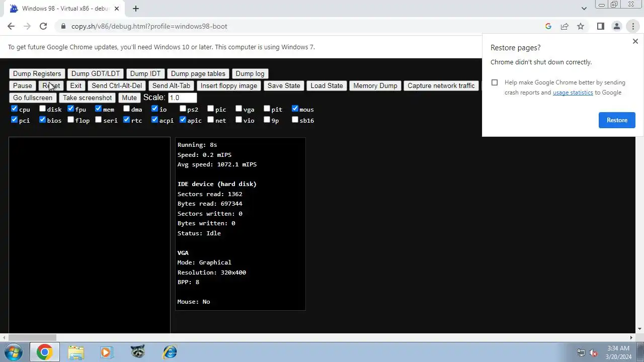The image size is (644, 362).
Task: Click the Scale input field
Action: click(182, 98)
